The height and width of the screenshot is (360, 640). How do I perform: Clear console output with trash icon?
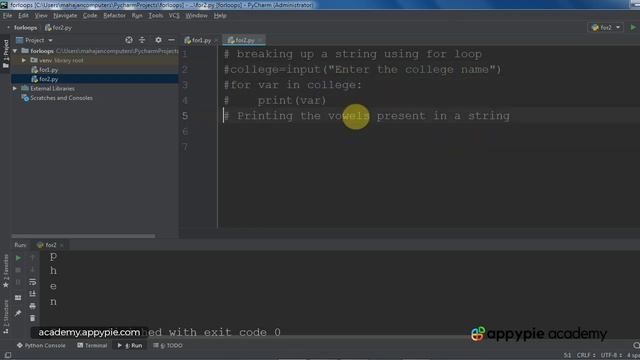coord(33,318)
